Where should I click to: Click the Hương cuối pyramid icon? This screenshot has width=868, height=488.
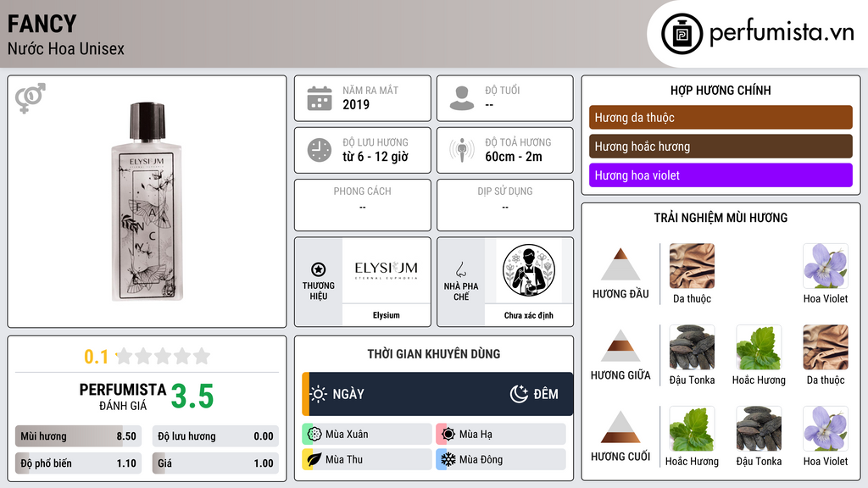[620, 427]
